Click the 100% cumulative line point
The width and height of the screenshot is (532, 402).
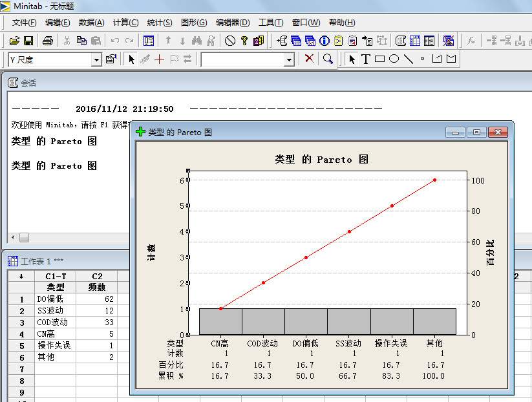pos(434,180)
